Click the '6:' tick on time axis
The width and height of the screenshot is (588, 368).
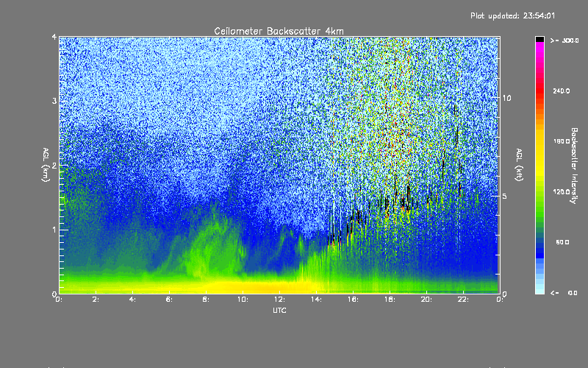pyautogui.click(x=170, y=300)
